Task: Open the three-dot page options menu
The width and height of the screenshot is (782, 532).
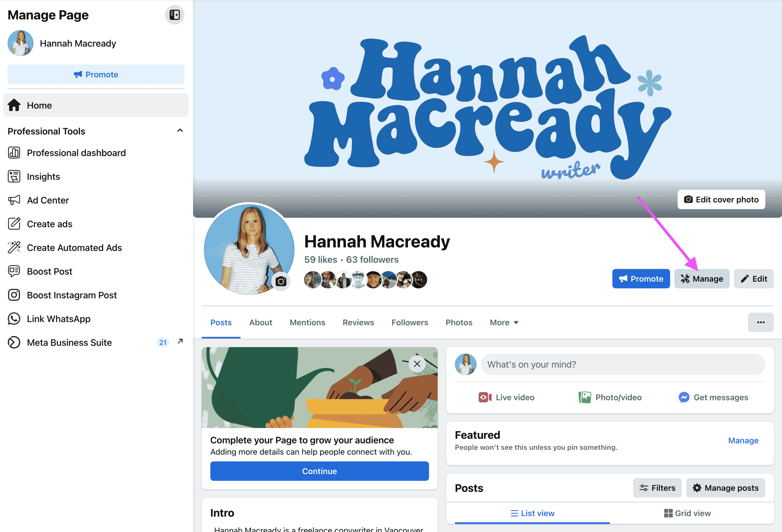Action: tap(761, 322)
